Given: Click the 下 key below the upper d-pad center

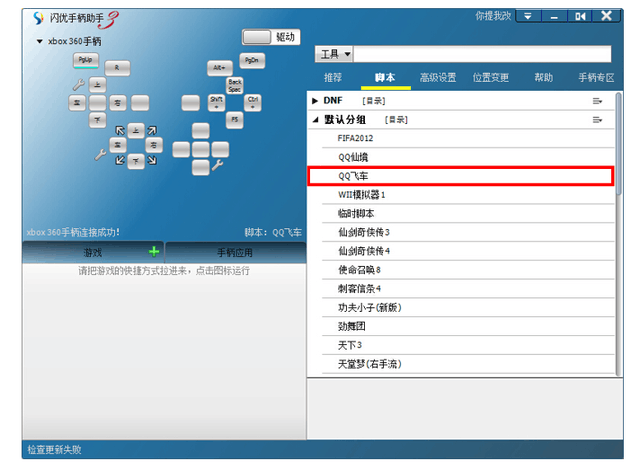Looking at the screenshot, I should click(x=98, y=120).
